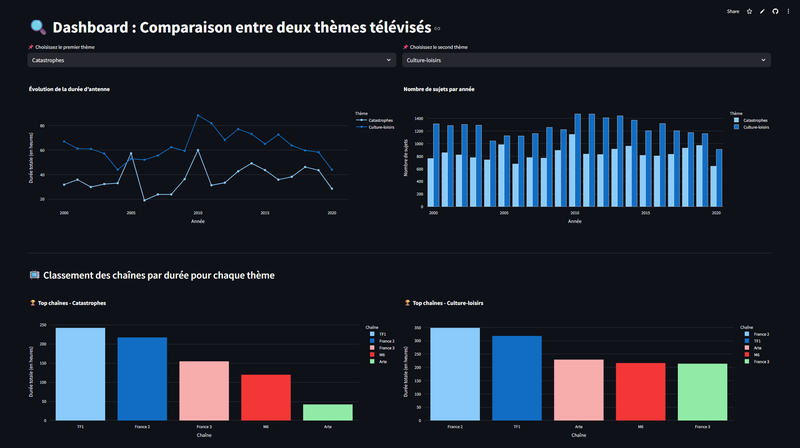Hide TF1 in the Top chaînes Catastrophes legend

[382, 334]
